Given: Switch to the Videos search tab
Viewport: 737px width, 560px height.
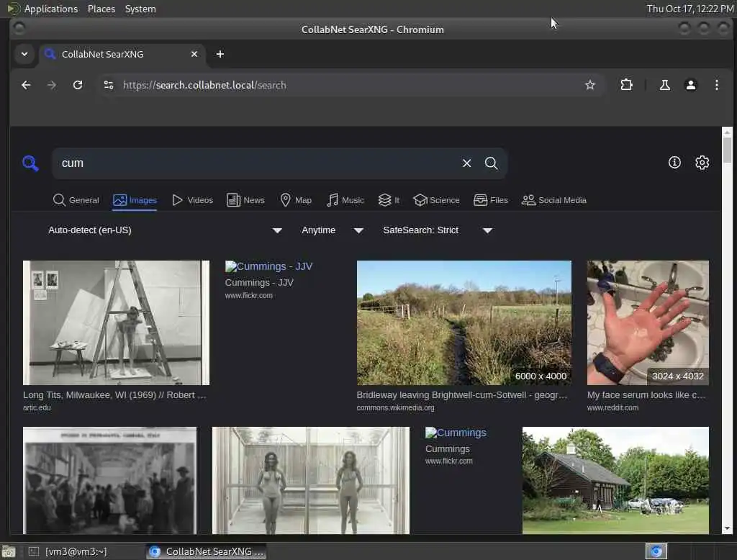Looking at the screenshot, I should [x=192, y=200].
